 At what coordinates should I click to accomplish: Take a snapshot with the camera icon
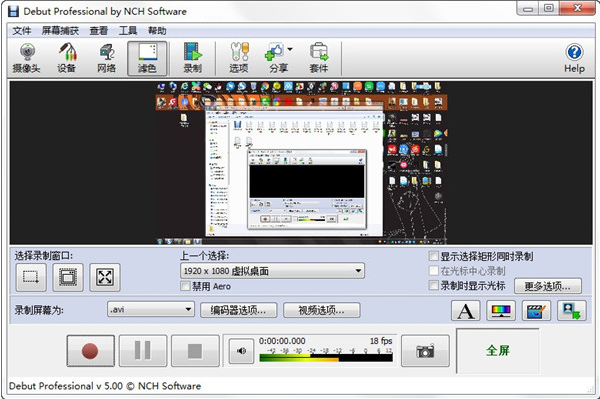coord(425,350)
